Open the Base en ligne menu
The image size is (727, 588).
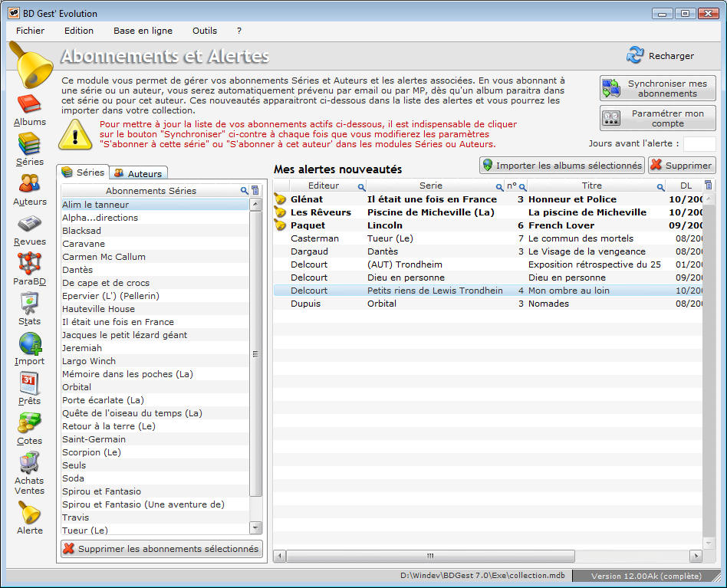(143, 31)
